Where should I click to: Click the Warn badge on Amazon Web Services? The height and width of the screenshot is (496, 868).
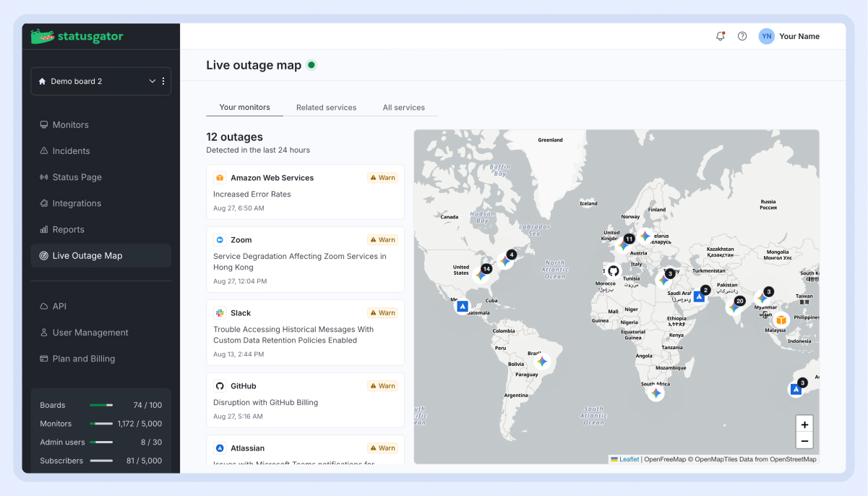382,178
